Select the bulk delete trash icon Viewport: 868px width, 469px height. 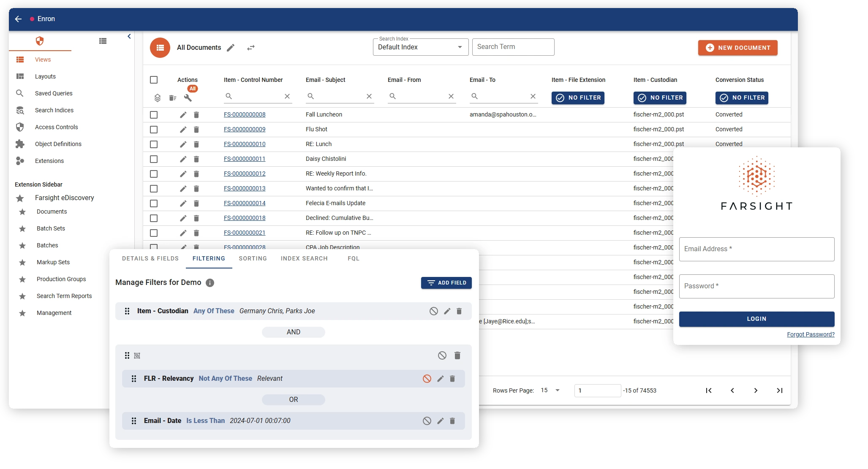172,98
